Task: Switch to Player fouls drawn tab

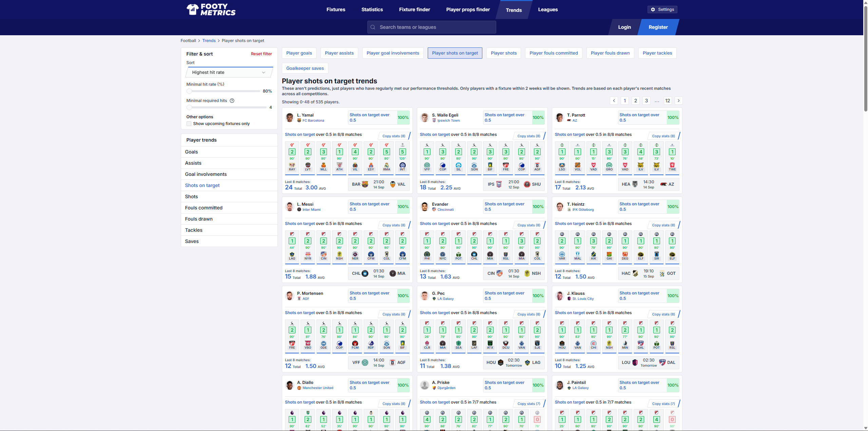Action: tap(610, 53)
